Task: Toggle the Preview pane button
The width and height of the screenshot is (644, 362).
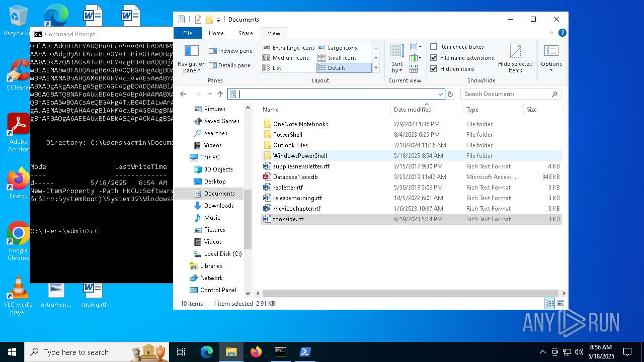Action: click(230, 51)
